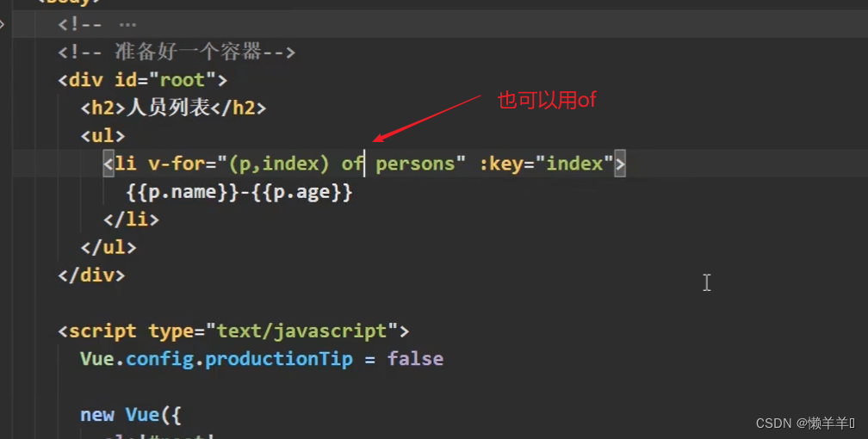Place cursor on the 'of' keyword
This screenshot has height=439, width=868.
352,164
